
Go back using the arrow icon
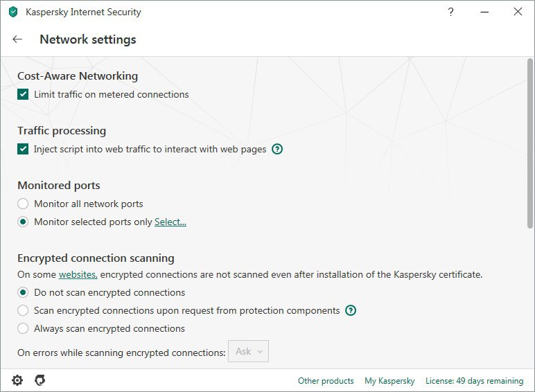click(17, 39)
